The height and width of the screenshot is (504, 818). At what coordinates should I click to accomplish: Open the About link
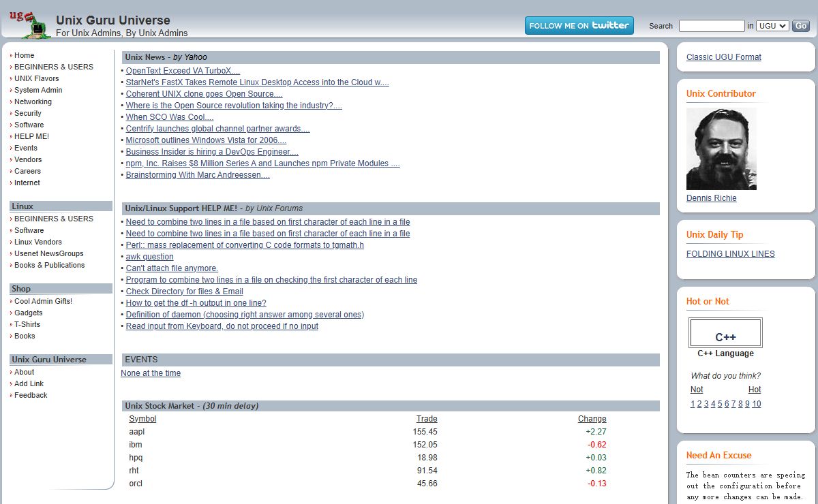click(24, 372)
